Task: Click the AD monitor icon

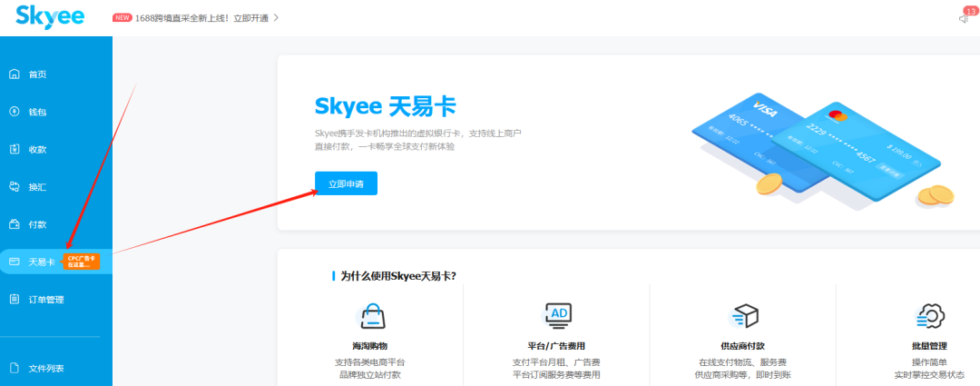Action: point(556,316)
